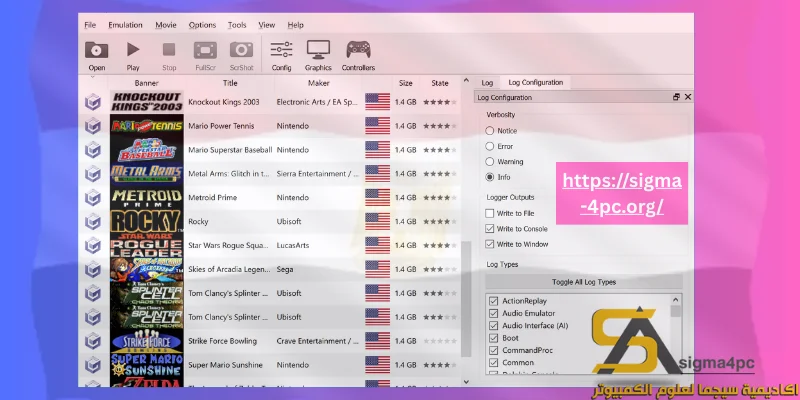The image size is (800, 400).
Task: Click GameCube icon for Metroid Prime row
Action: pyautogui.click(x=92, y=197)
